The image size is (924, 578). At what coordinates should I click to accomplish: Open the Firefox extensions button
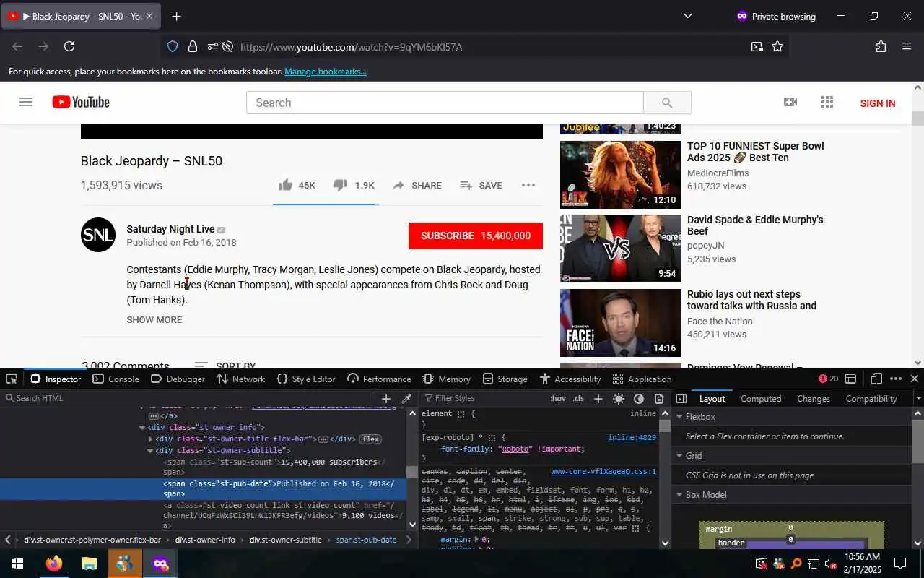881,46
